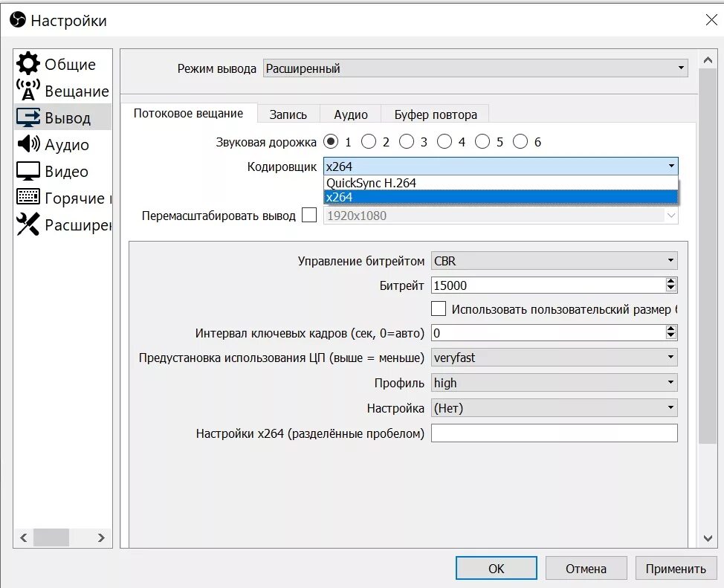Click the sidebar horizontal scrollbar thumb
Image resolution: width=724 pixels, height=588 pixels.
pyautogui.click(x=51, y=537)
